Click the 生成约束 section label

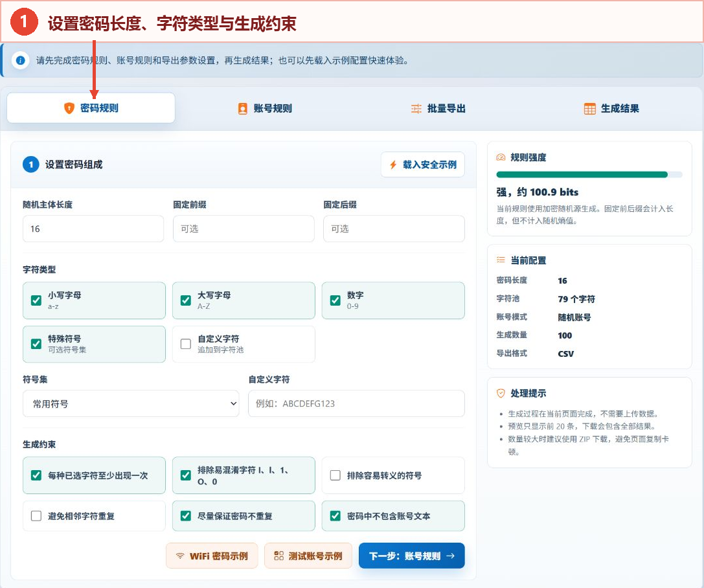click(40, 445)
